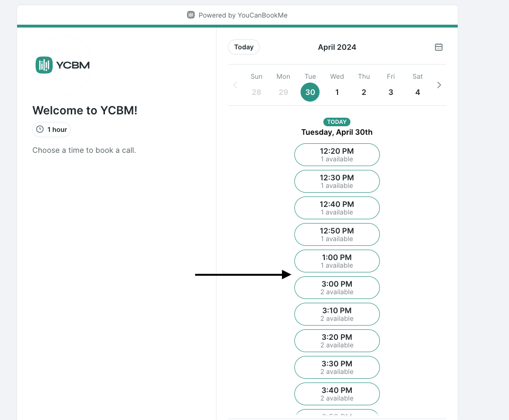Click the YouCanBookMe icon in header
This screenshot has height=420, width=509.
point(191,15)
